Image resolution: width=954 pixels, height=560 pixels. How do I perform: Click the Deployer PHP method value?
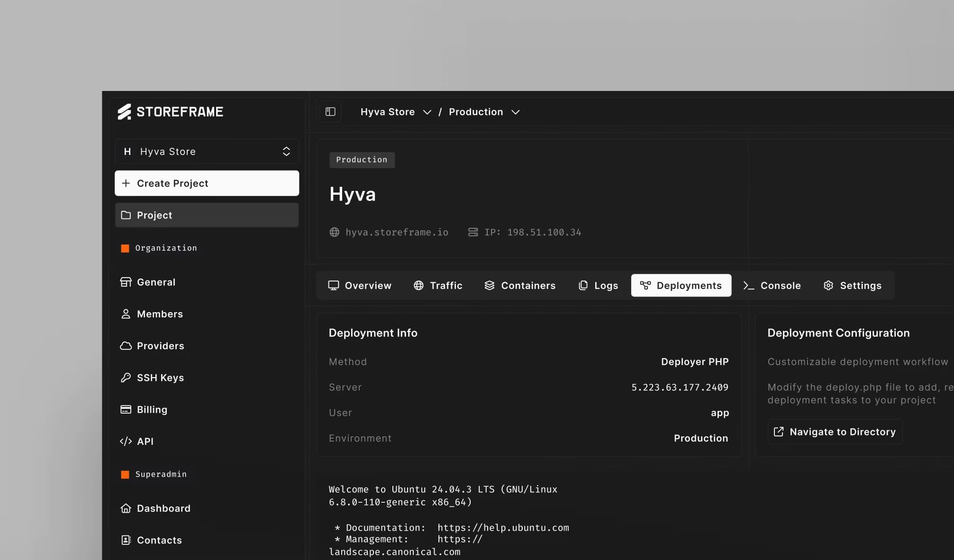[x=695, y=362]
